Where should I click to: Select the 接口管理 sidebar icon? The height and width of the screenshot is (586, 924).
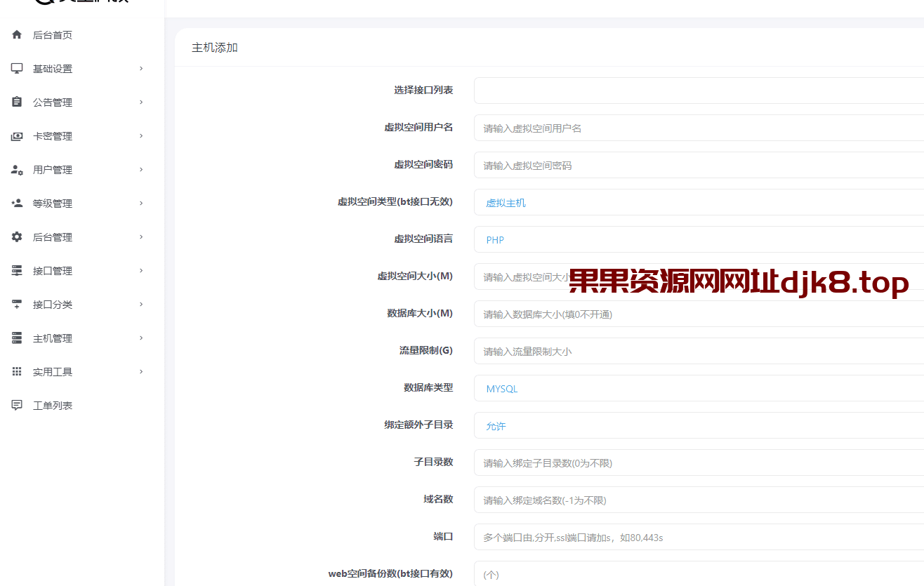pyautogui.click(x=16, y=270)
